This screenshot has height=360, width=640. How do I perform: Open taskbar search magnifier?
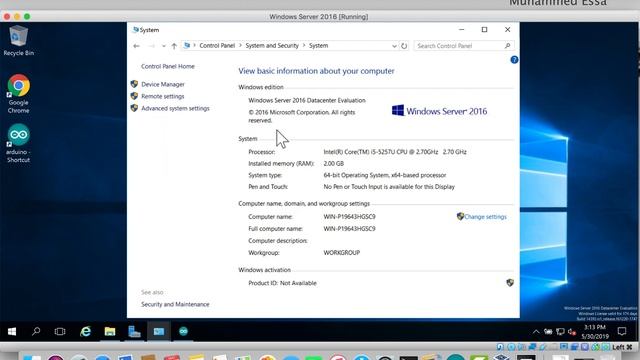[x=36, y=331]
